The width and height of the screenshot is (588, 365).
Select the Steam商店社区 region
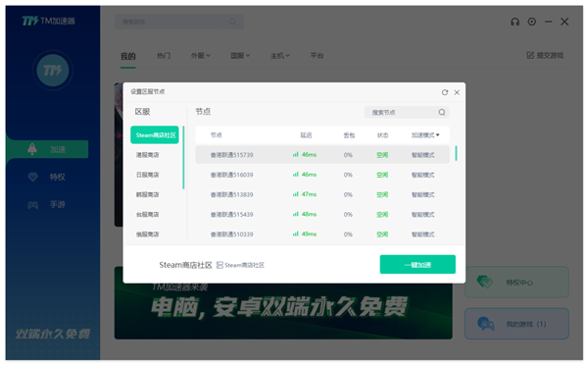[155, 134]
